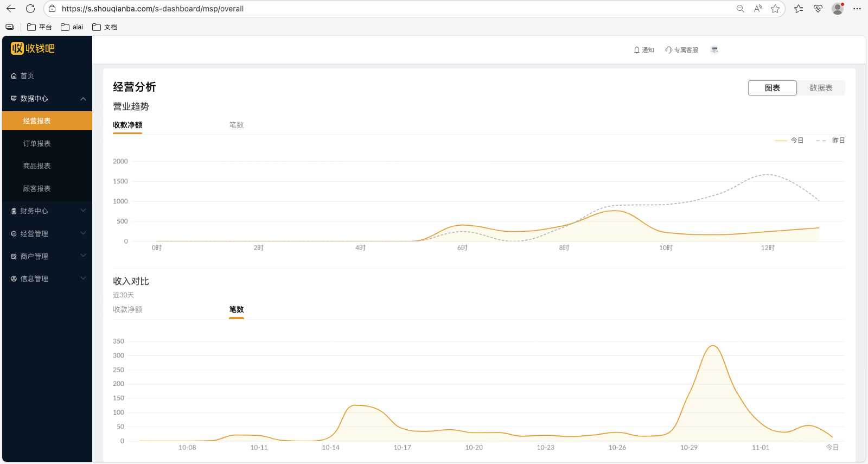
Task: Toggle 昨日 series in chart legend
Action: coord(831,141)
